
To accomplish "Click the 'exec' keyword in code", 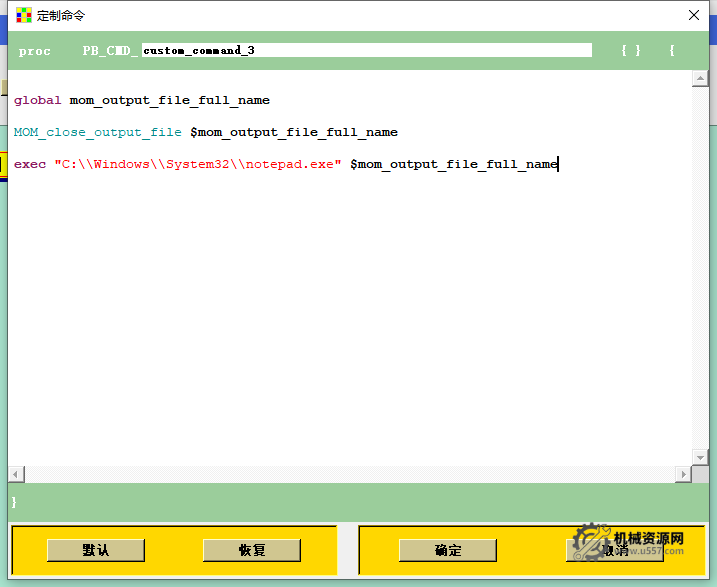I will (x=30, y=164).
